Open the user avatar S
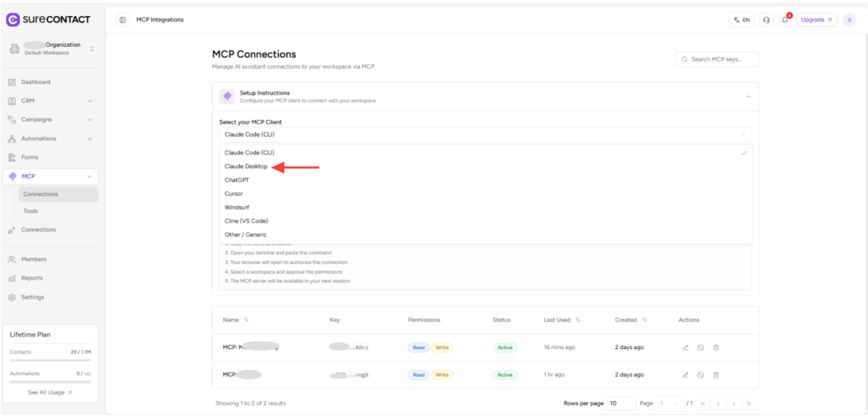 coord(849,20)
